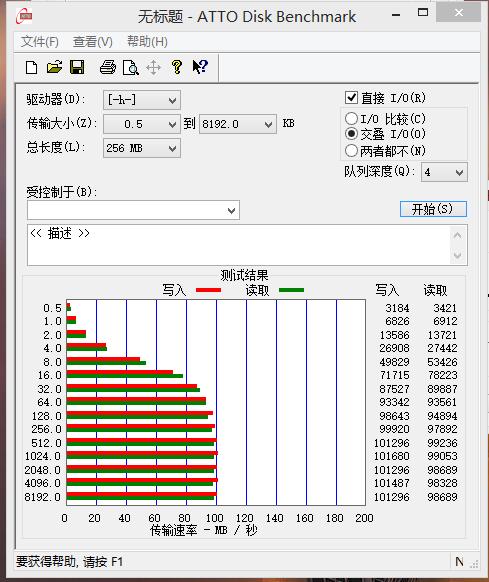The image size is (489, 582).
Task: Save results with the floppy disk icon
Action: (x=77, y=68)
